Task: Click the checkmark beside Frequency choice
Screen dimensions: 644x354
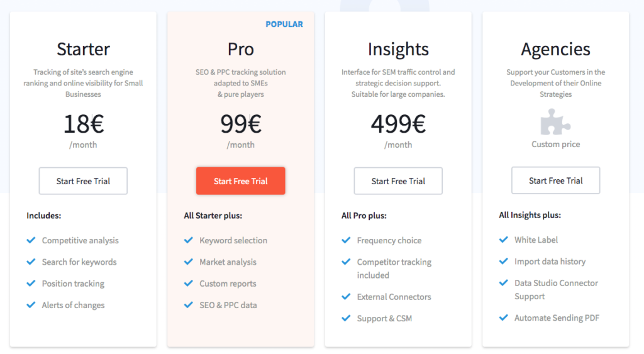Action: pos(346,240)
